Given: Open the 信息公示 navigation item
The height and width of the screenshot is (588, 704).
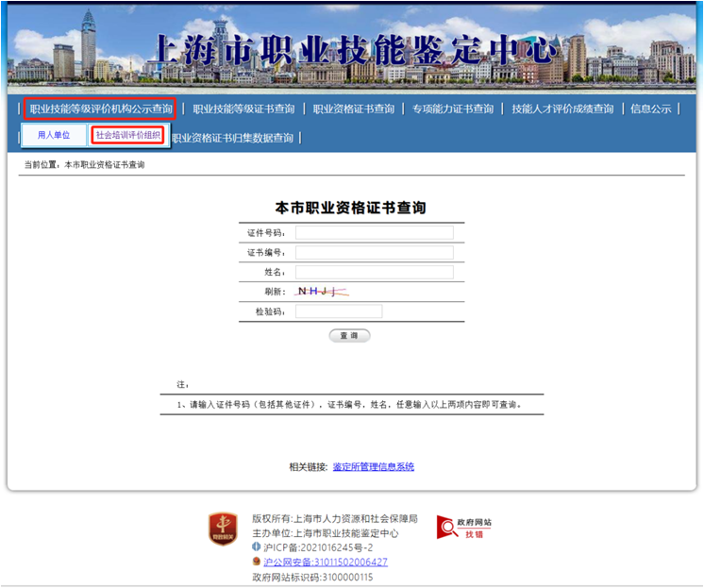Looking at the screenshot, I should 650,109.
